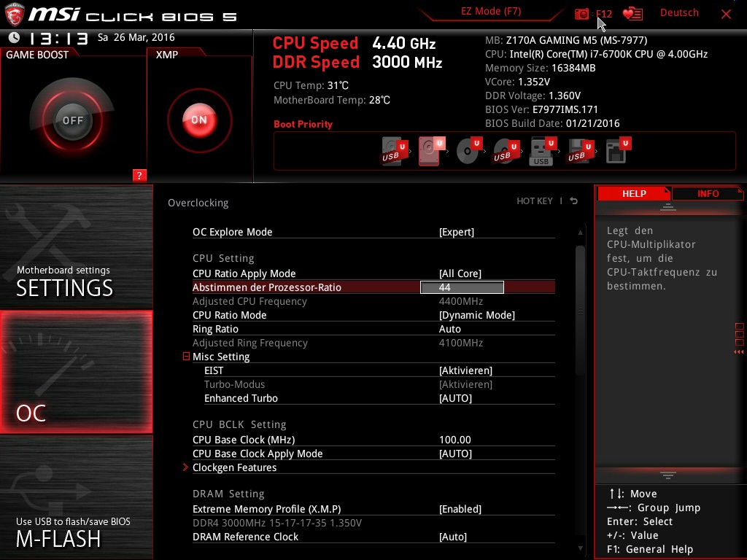
Task: Click the USB CD/DVD boot device icon
Action: tap(506, 150)
